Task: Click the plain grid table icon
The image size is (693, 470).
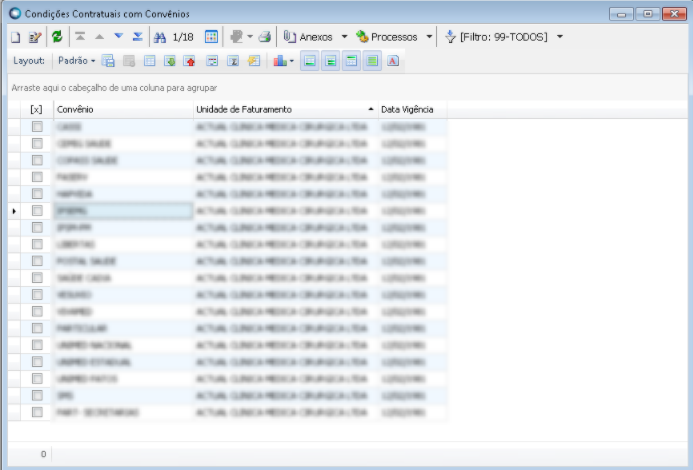Action: (x=150, y=61)
